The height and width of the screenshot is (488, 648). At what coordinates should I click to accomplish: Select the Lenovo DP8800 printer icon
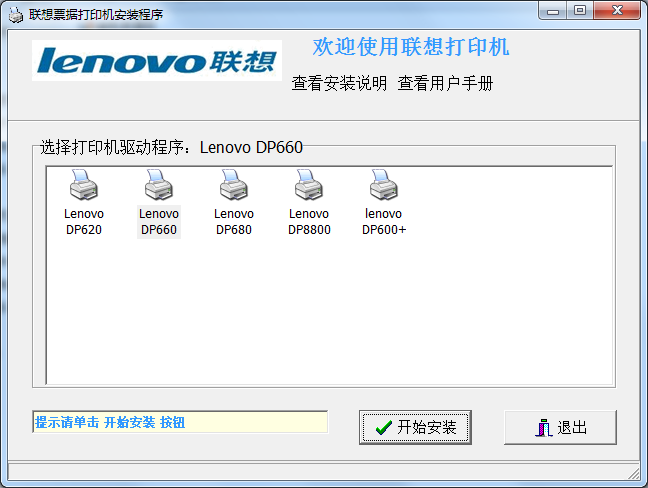click(309, 185)
